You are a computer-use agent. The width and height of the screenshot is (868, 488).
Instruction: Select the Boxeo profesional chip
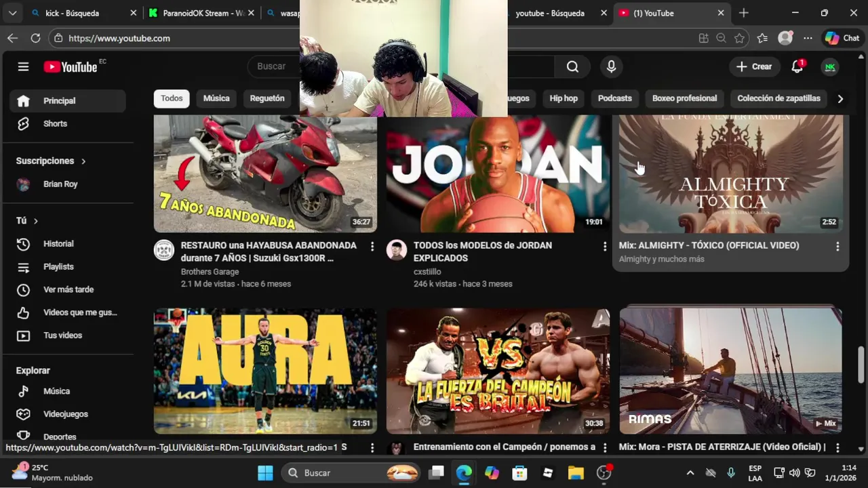[x=684, y=98]
